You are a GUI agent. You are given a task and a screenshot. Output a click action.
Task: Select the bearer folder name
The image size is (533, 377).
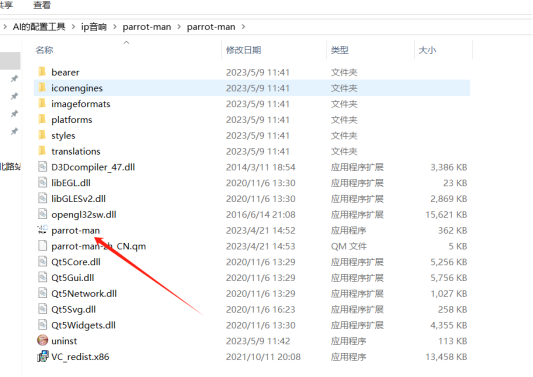(x=65, y=72)
